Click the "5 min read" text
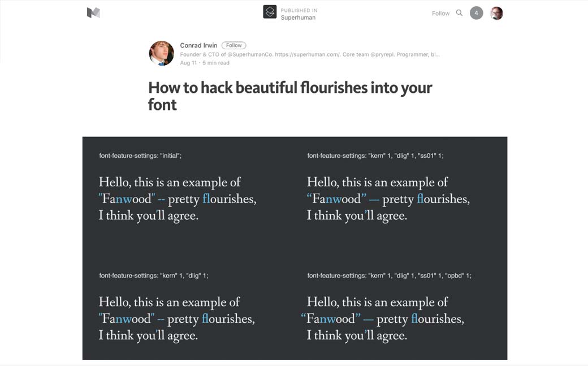This screenshot has width=588, height=368. (216, 63)
